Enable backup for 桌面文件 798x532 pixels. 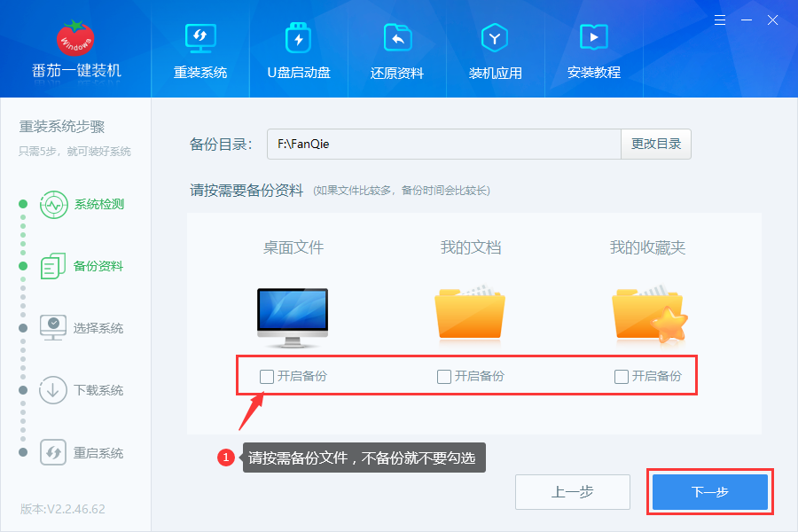click(267, 377)
